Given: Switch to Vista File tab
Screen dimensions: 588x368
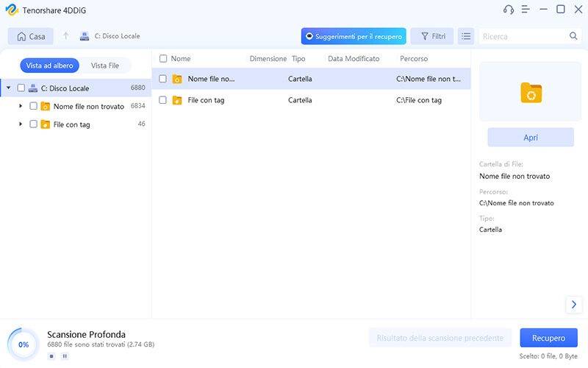Looking at the screenshot, I should [104, 66].
